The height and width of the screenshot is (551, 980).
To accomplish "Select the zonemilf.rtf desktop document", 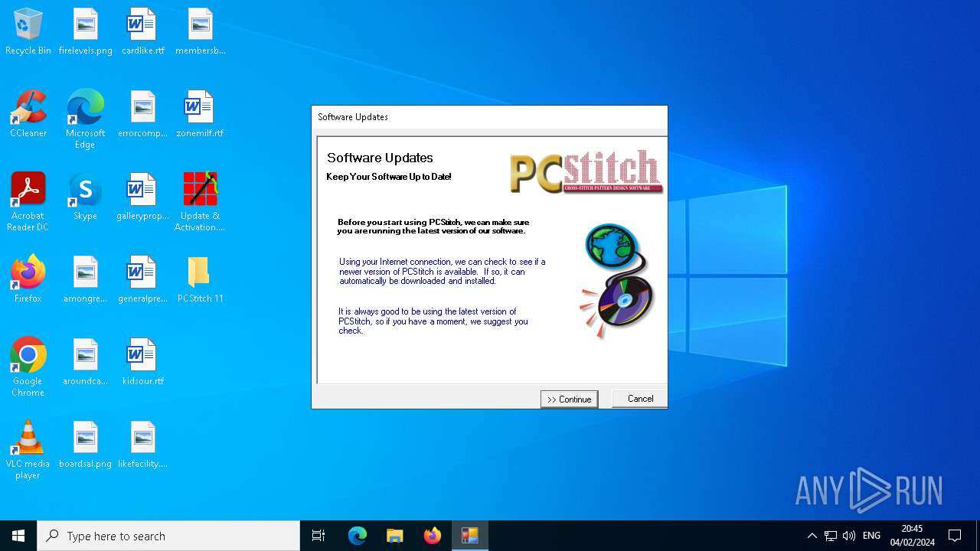I will 201,115.
